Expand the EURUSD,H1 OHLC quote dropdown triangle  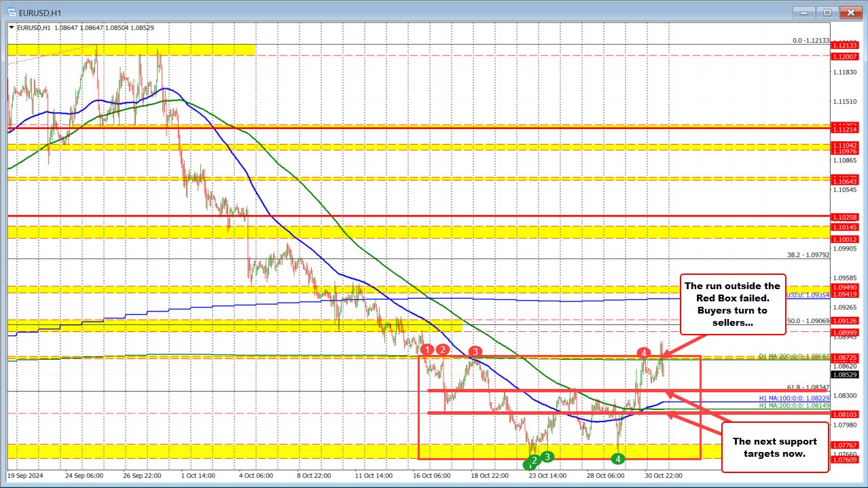tap(11, 28)
